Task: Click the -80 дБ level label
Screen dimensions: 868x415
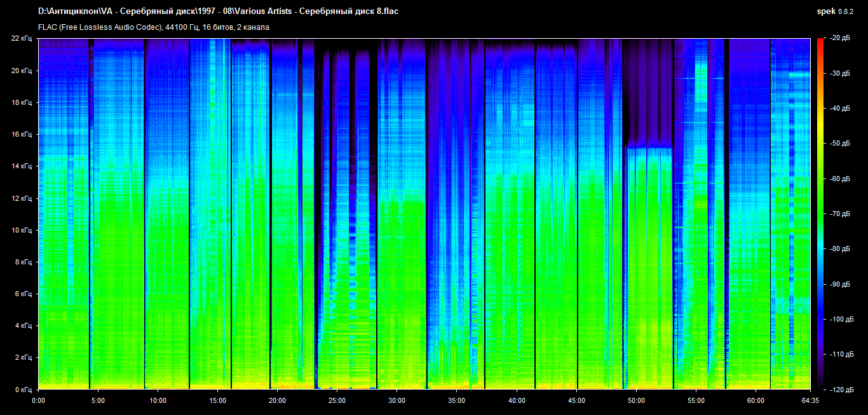Action: coord(839,248)
